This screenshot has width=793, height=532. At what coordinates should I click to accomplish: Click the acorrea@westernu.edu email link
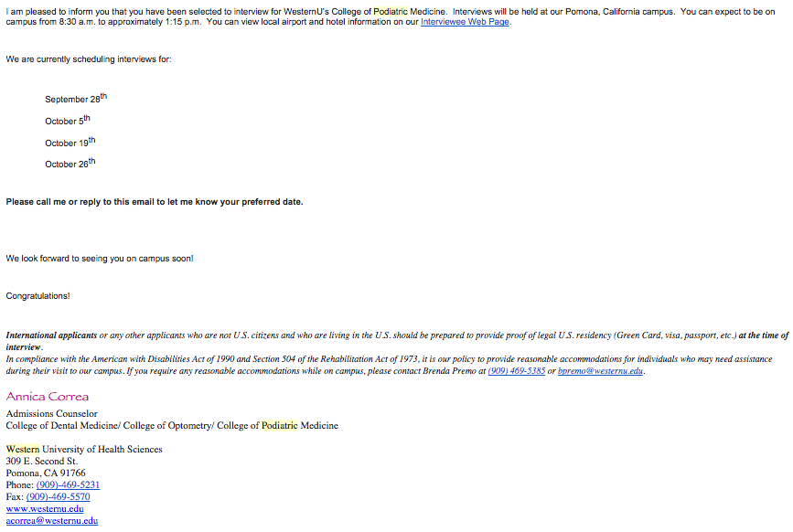(51, 521)
